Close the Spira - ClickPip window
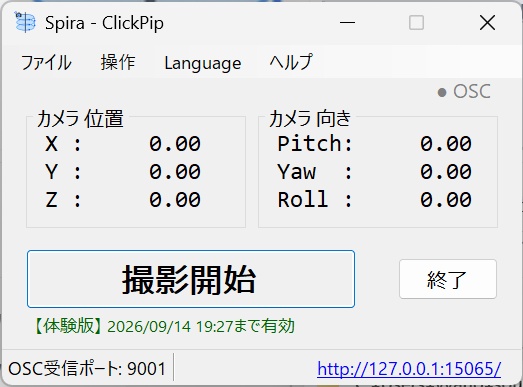The image size is (523, 387). tap(487, 23)
